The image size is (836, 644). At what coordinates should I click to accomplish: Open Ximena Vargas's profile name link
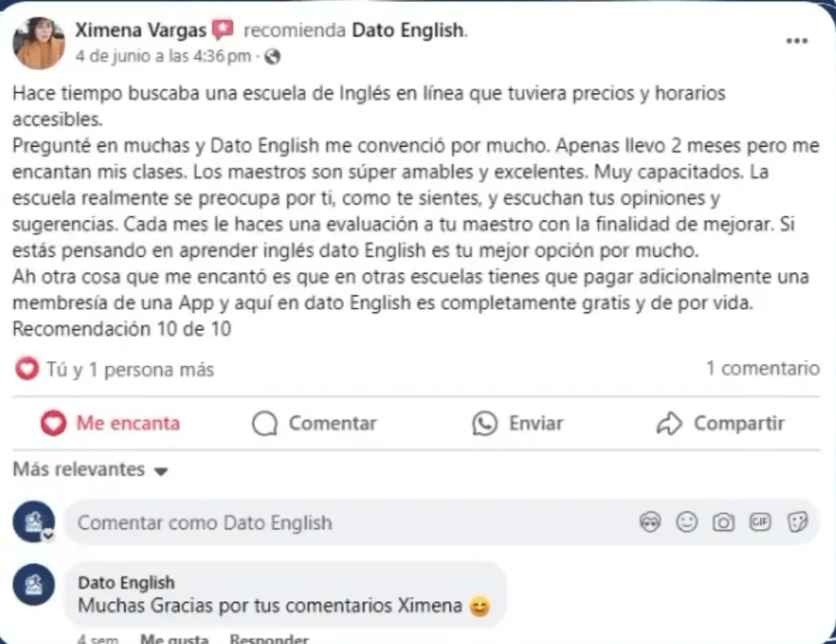click(x=141, y=30)
